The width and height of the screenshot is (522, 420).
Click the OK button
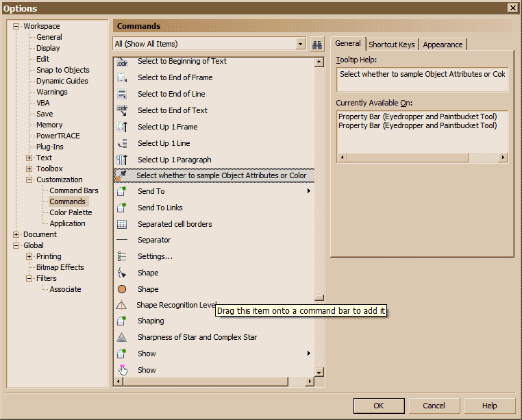point(379,406)
